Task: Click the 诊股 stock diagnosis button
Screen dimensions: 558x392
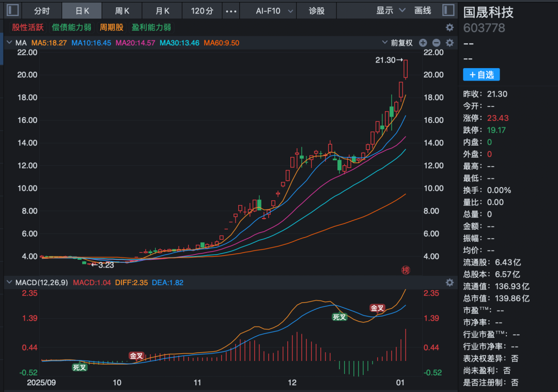Action: pos(317,11)
